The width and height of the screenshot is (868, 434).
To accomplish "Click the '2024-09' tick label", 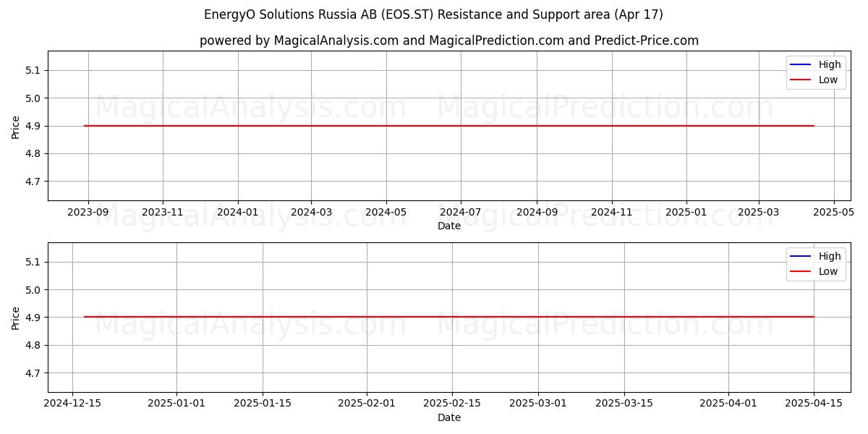I will [x=537, y=212].
